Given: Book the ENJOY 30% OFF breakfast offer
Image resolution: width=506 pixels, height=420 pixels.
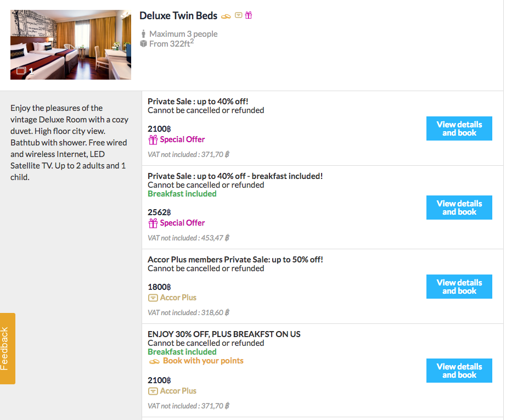Looking at the screenshot, I should [x=459, y=371].
